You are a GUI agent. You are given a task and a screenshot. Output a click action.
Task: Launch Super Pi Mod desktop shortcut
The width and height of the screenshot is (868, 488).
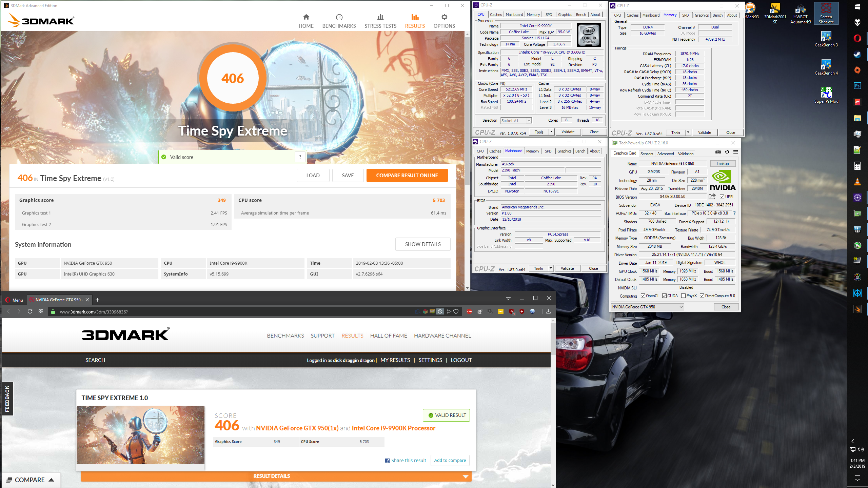(x=826, y=95)
